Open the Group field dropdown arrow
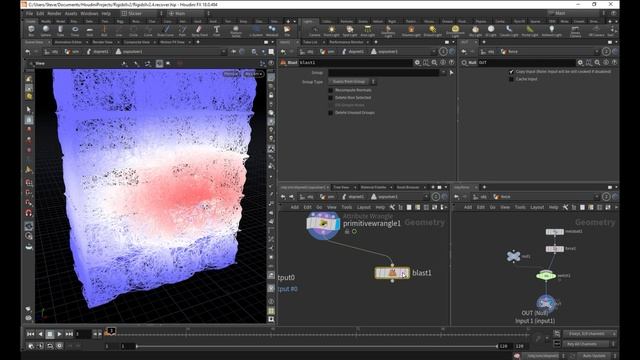 443,73
